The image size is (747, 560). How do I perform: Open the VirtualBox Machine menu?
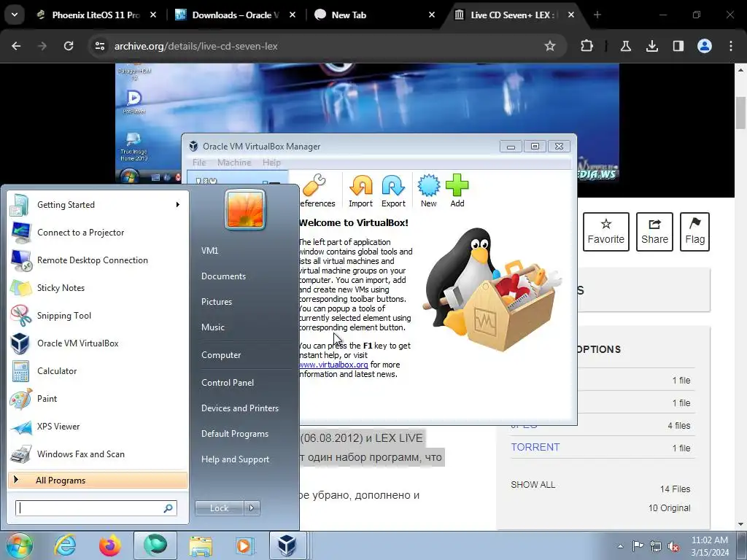tap(234, 163)
